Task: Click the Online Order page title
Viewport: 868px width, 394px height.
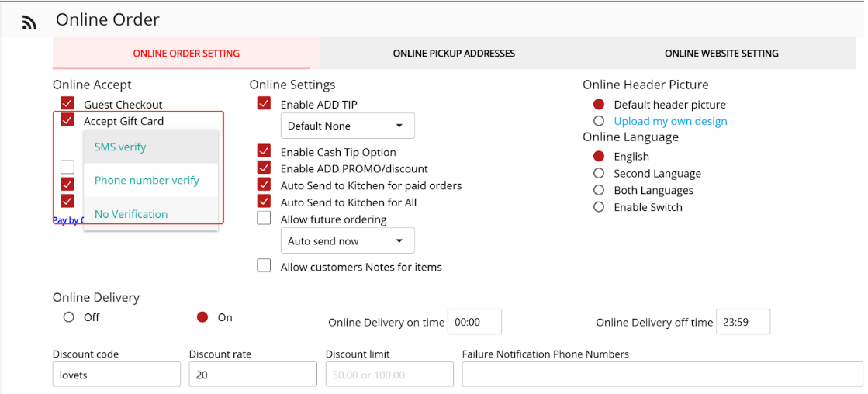Action: (108, 20)
